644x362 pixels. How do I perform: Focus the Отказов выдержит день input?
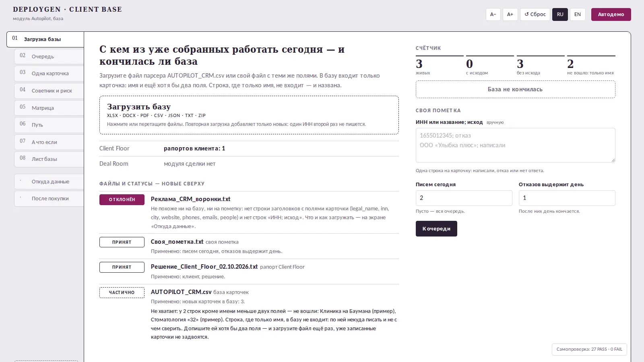[x=567, y=198]
